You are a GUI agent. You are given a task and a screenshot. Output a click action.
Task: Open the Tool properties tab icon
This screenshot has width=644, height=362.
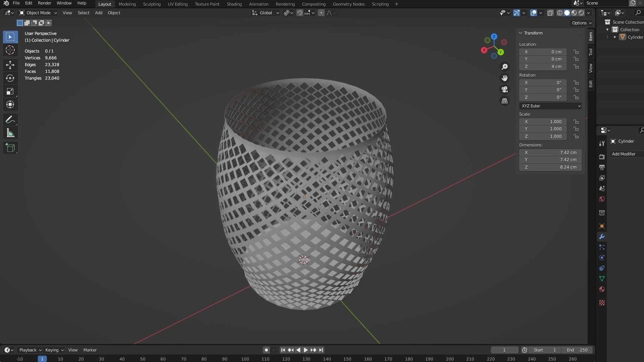tap(602, 143)
